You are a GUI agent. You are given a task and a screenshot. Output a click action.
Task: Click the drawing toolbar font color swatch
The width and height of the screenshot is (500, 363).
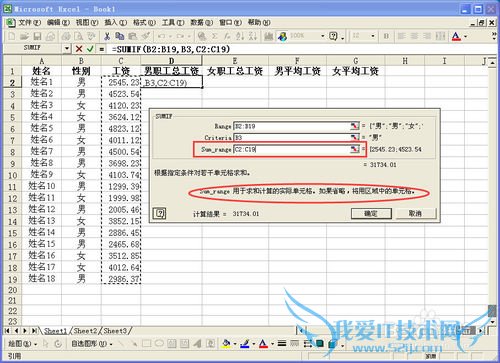(263, 343)
